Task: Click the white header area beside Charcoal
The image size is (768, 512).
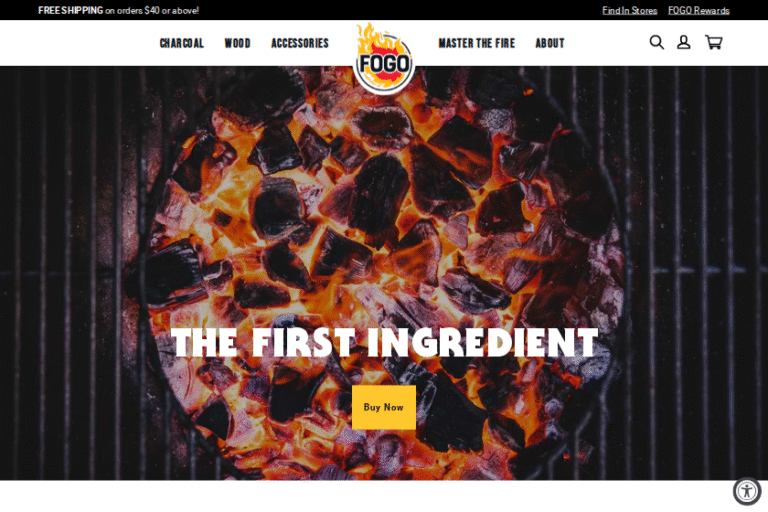Action: tap(78, 43)
